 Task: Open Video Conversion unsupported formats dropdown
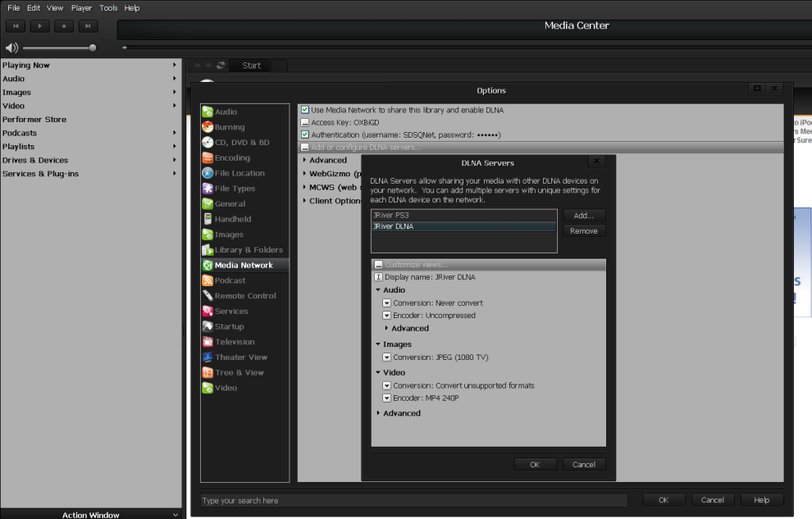[386, 386]
